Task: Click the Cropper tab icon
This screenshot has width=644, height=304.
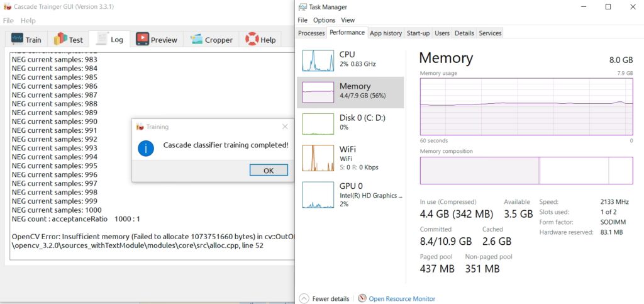Action: (196, 40)
